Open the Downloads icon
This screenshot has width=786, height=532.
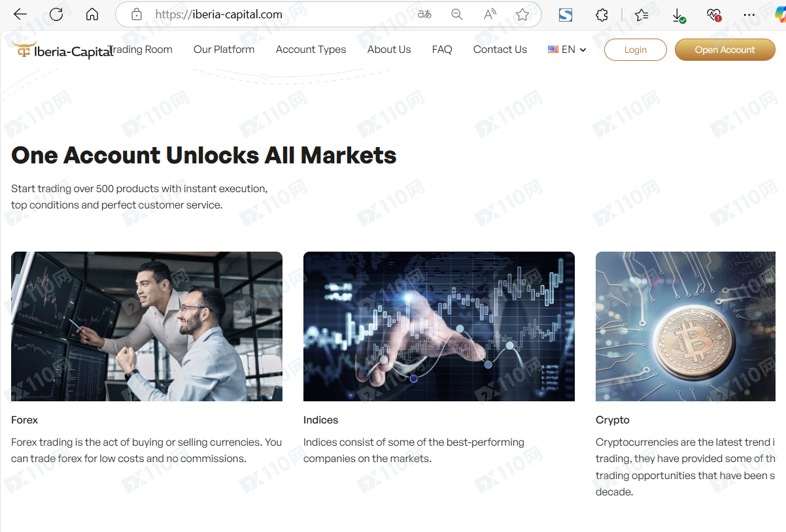click(678, 15)
